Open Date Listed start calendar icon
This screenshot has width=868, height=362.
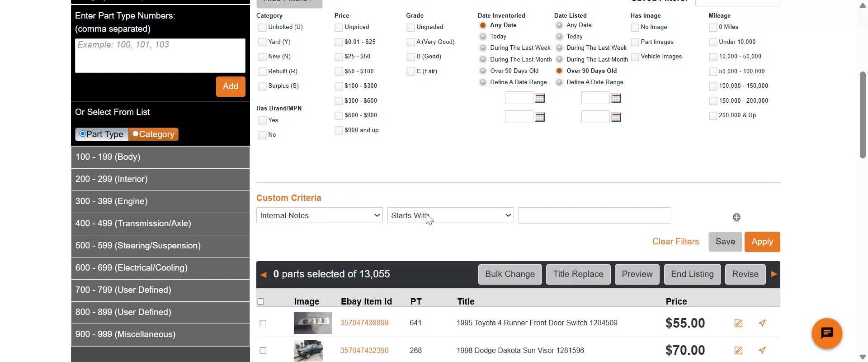[616, 98]
